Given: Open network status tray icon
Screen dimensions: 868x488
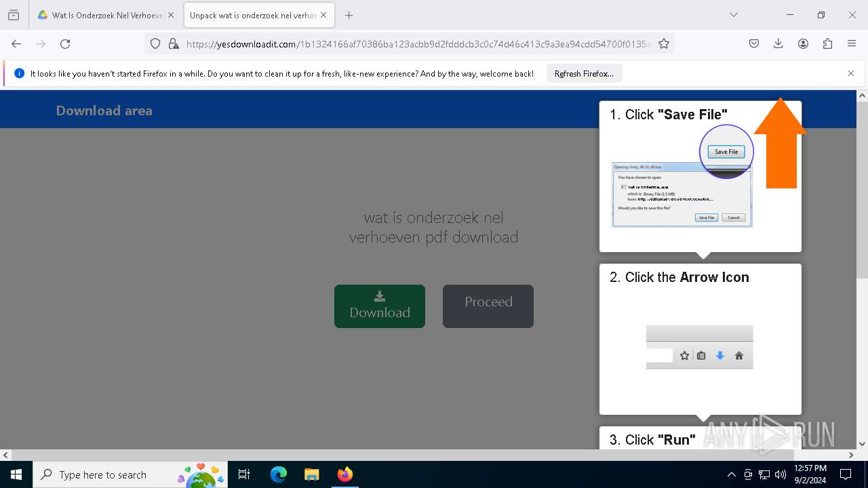Looking at the screenshot, I should pos(764,474).
